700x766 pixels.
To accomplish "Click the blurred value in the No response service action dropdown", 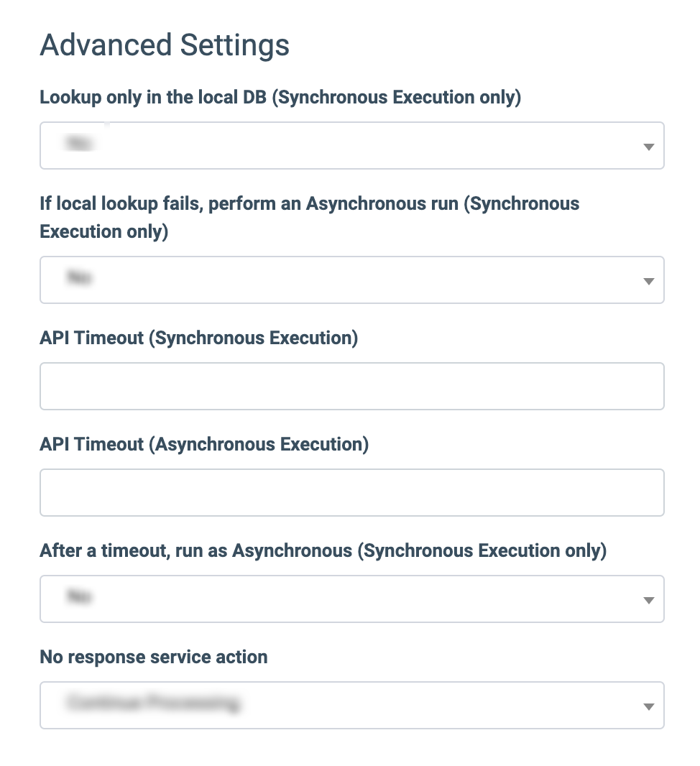I will click(x=152, y=703).
